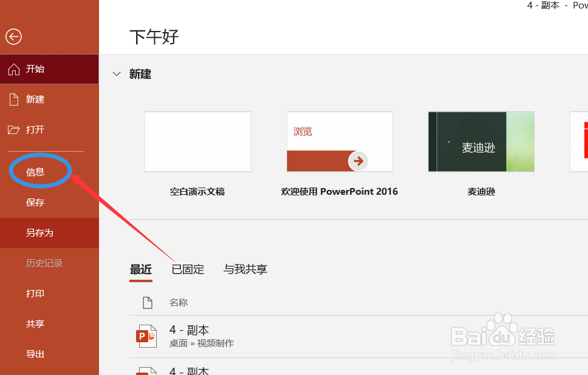Open the 欢迎使用 PowerPoint 2016 template thumbnail
The width and height of the screenshot is (588, 375).
click(x=340, y=141)
